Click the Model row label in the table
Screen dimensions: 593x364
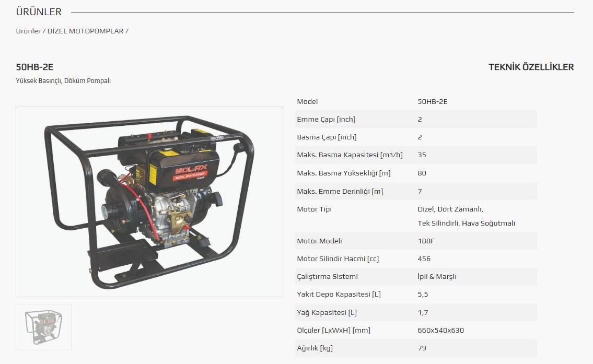tap(307, 101)
